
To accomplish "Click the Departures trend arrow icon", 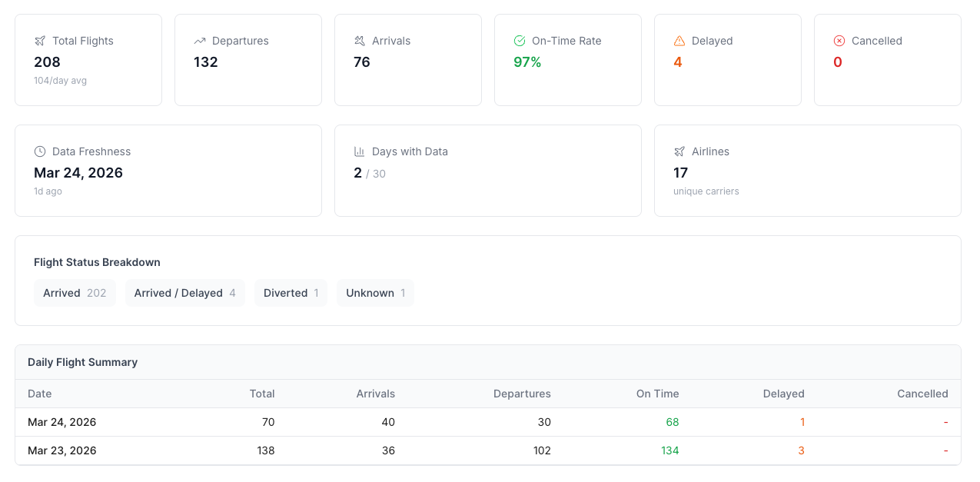I will pyautogui.click(x=200, y=41).
